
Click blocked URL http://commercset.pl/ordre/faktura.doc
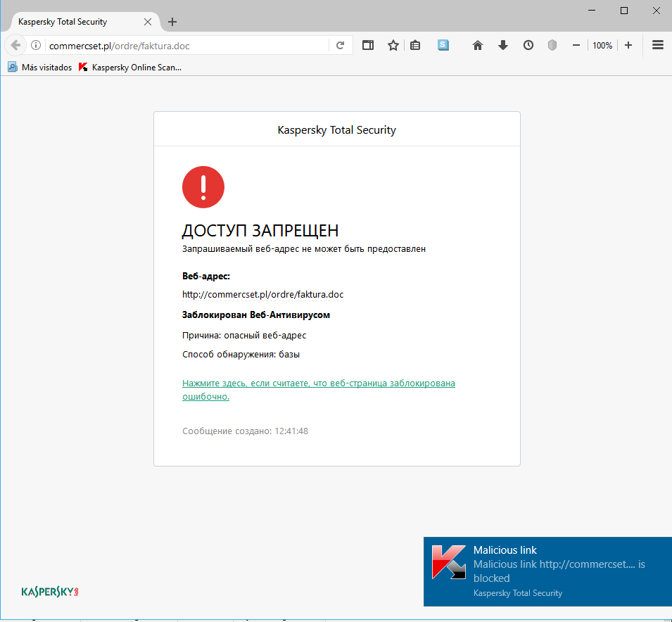click(262, 295)
